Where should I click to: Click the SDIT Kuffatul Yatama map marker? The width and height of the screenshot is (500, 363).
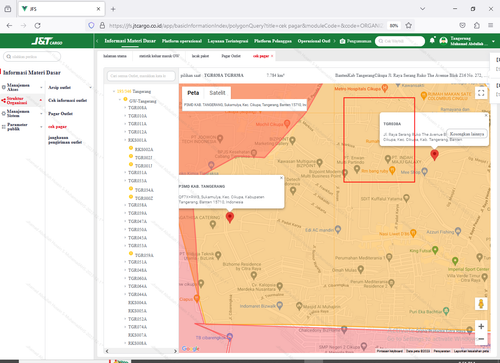[406, 198]
